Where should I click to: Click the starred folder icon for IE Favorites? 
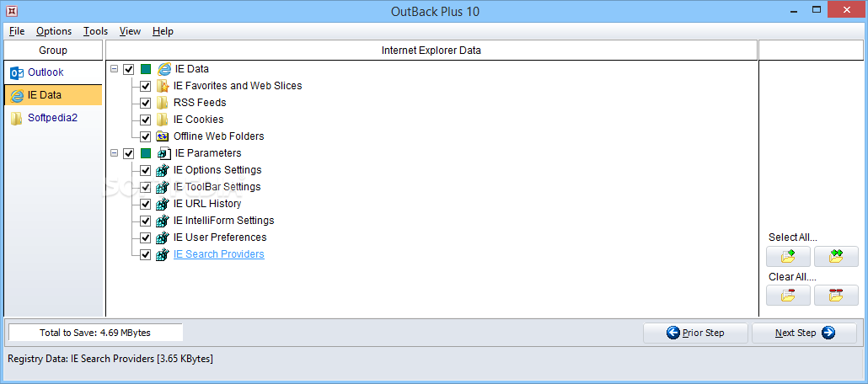(162, 86)
